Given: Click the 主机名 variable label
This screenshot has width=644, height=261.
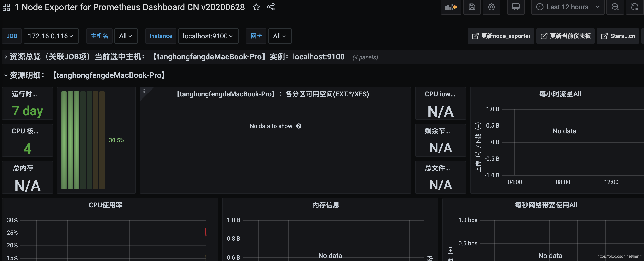Looking at the screenshot, I should click(x=99, y=36).
